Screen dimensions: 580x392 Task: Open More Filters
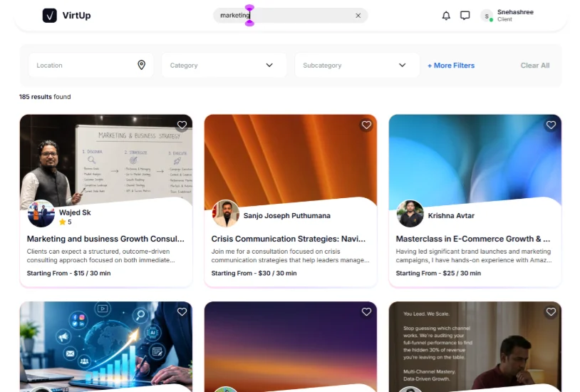click(451, 66)
